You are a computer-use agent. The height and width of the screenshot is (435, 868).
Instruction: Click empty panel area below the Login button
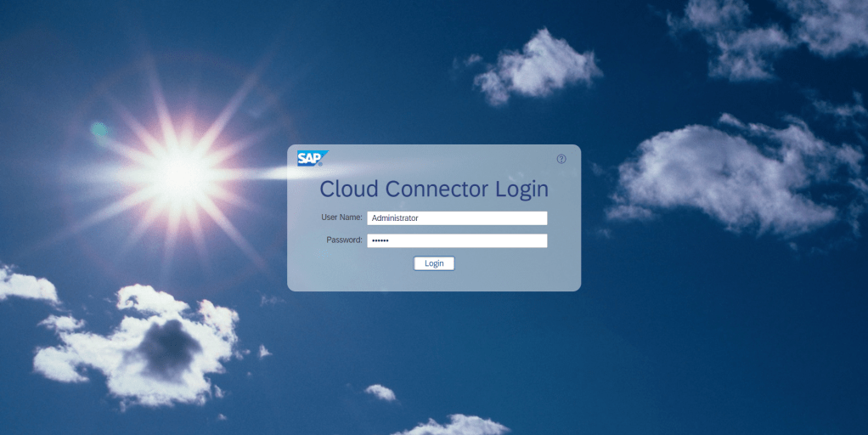(434, 281)
